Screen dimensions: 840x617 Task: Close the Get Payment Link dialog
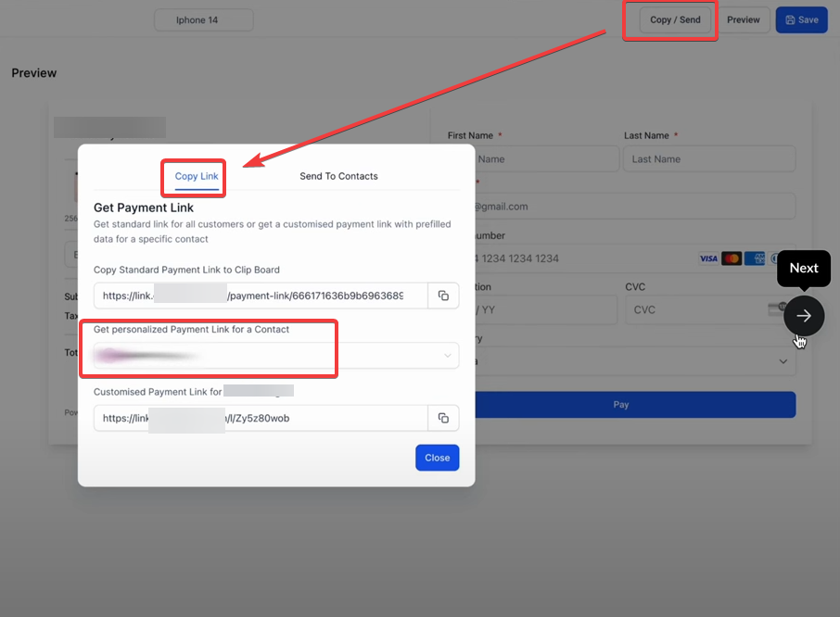click(437, 458)
